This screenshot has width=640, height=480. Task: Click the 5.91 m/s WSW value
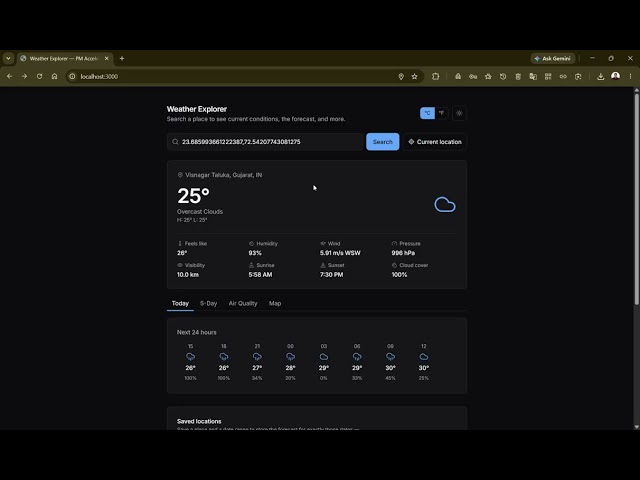(x=340, y=253)
